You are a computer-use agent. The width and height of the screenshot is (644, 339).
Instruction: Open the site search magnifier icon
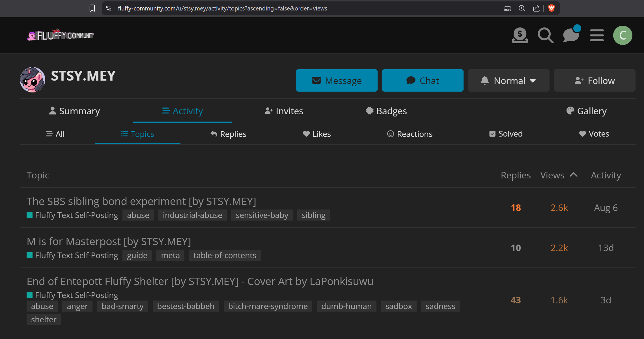[545, 35]
